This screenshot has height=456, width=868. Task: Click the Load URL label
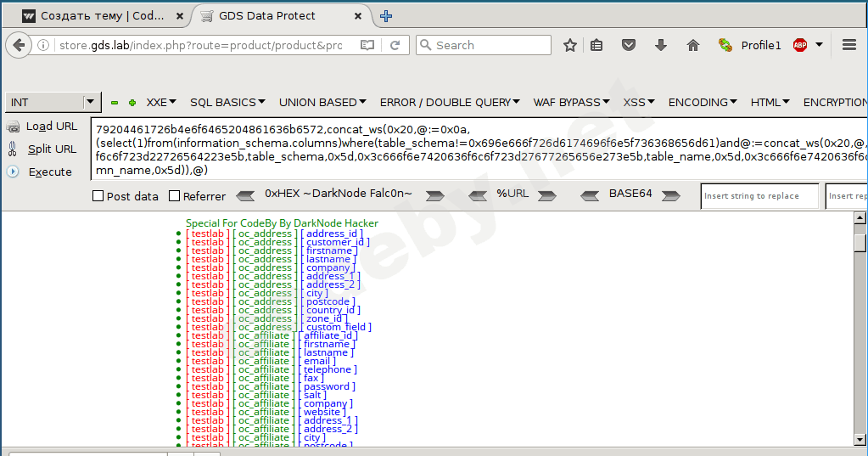pos(52,127)
